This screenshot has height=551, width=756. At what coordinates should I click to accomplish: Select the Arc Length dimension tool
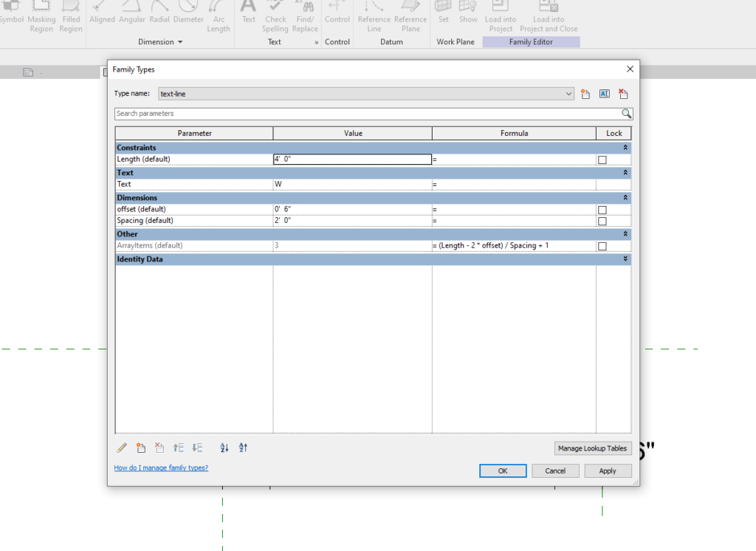point(219,17)
